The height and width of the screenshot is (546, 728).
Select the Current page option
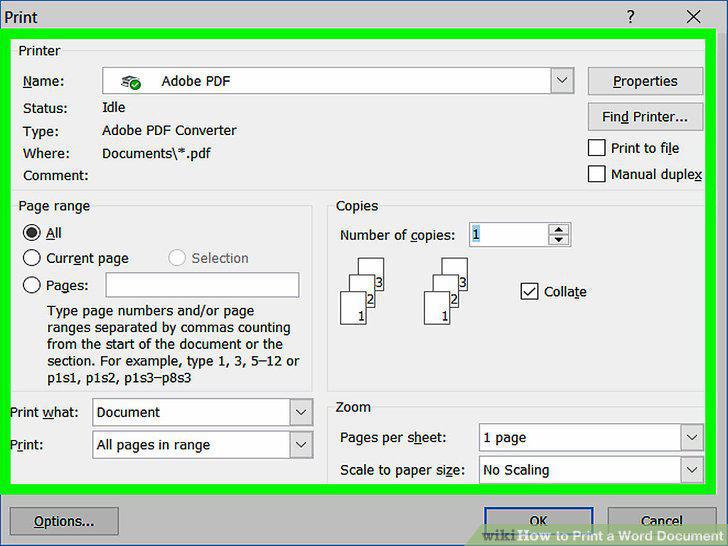point(32,258)
